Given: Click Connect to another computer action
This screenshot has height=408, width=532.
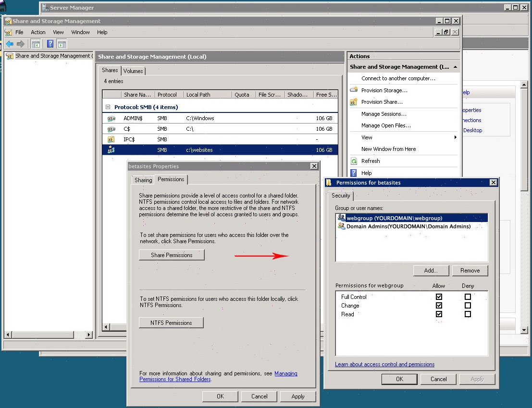Looking at the screenshot, I should click(x=398, y=78).
